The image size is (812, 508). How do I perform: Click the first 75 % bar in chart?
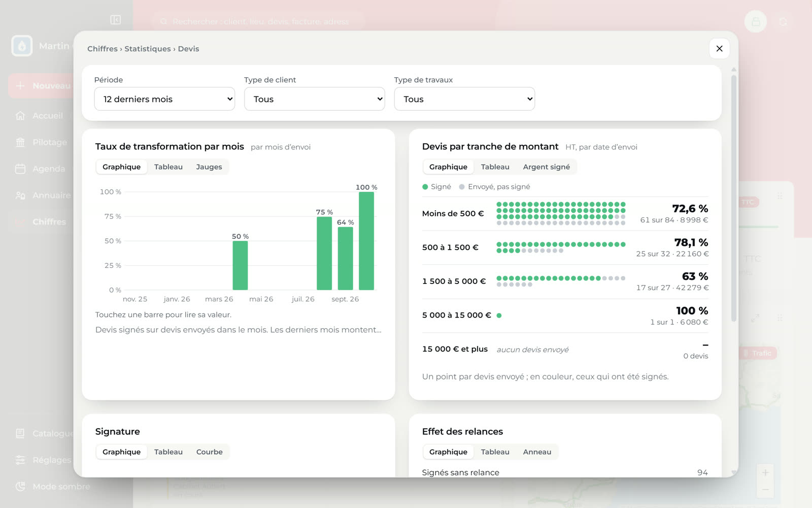[324, 253]
